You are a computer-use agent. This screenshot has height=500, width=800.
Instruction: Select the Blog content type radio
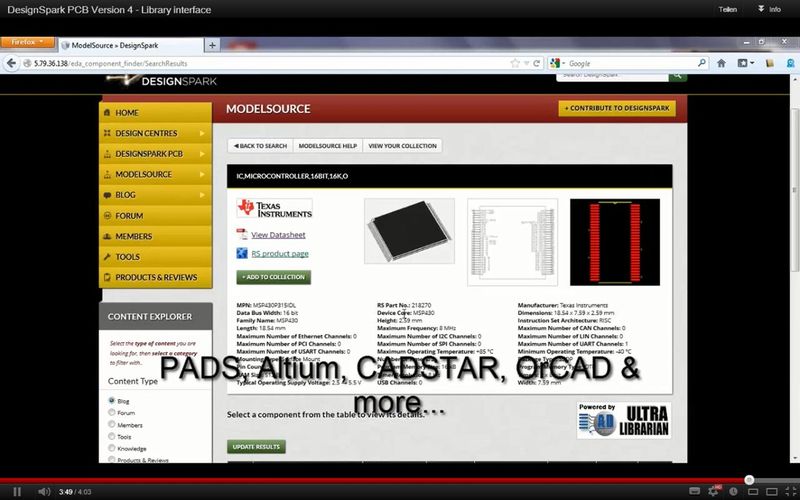click(x=112, y=401)
